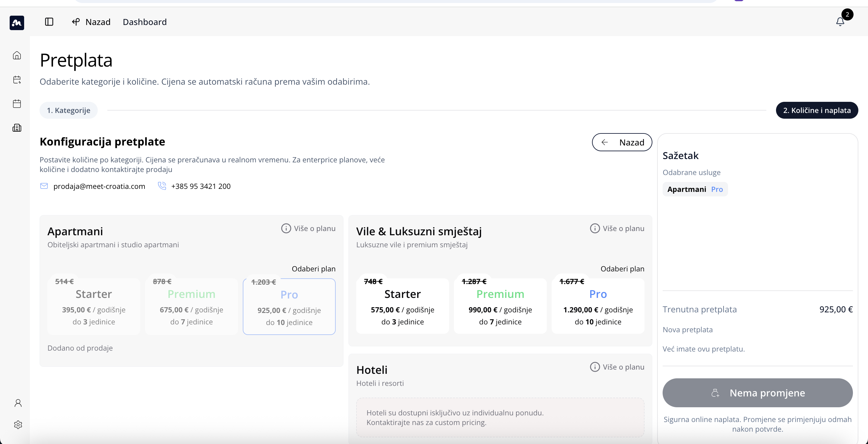Open the settings gear icon
This screenshot has width=868, height=444.
coord(18,424)
